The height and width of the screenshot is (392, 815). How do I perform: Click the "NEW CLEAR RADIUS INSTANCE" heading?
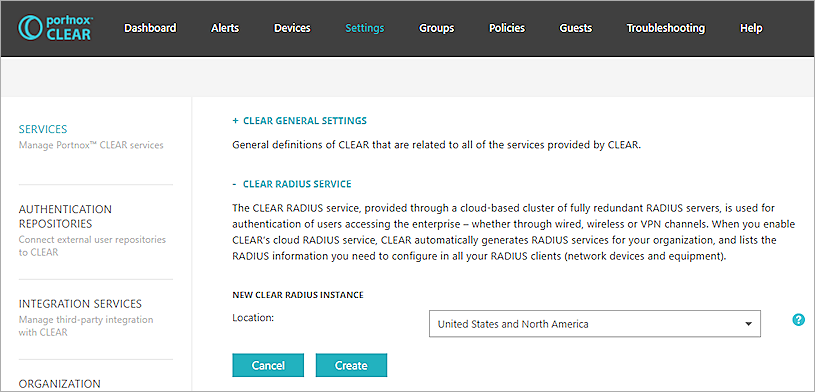tap(298, 295)
